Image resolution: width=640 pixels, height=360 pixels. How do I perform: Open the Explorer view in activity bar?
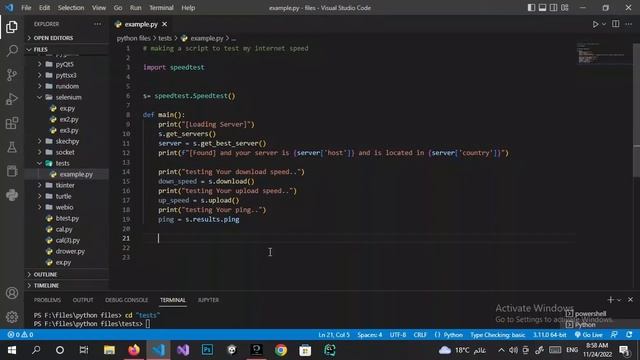click(12, 27)
